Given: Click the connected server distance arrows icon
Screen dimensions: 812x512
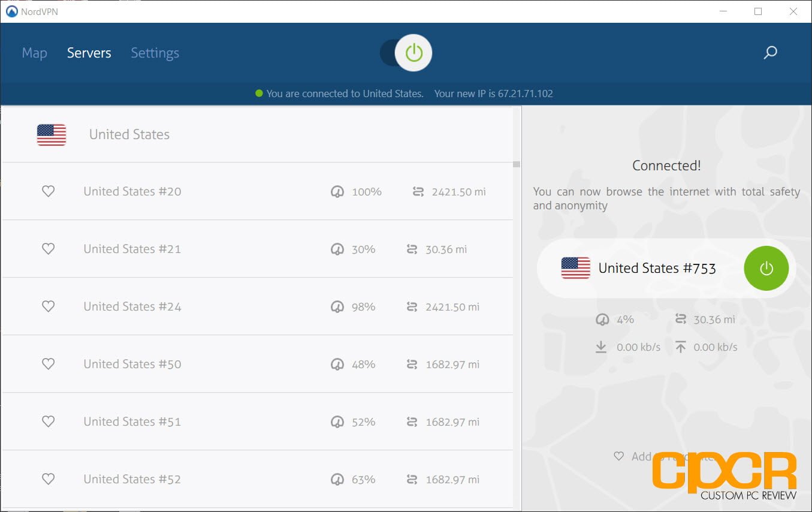Looking at the screenshot, I should 680,320.
